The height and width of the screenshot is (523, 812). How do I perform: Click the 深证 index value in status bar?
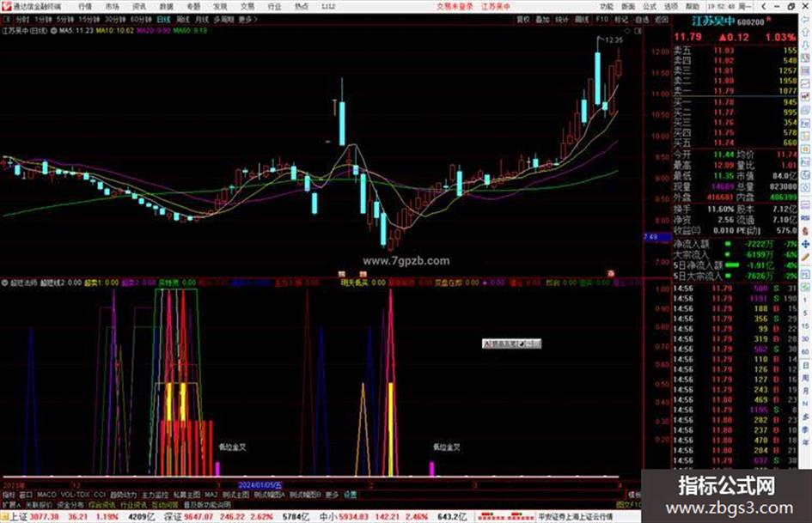[x=198, y=517]
